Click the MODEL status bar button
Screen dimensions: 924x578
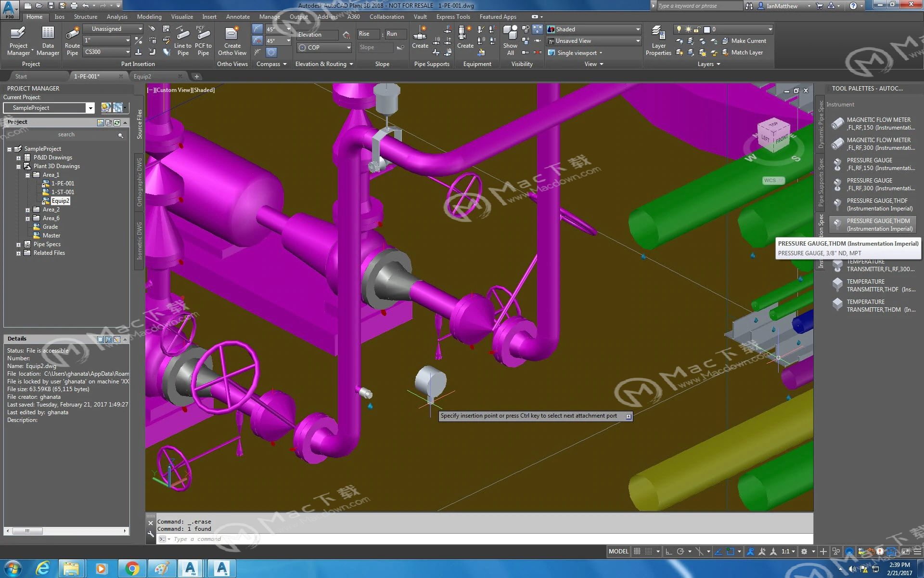(618, 552)
